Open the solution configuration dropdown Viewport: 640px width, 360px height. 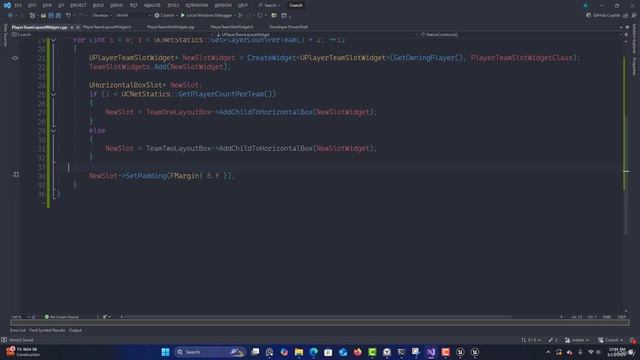coord(102,15)
